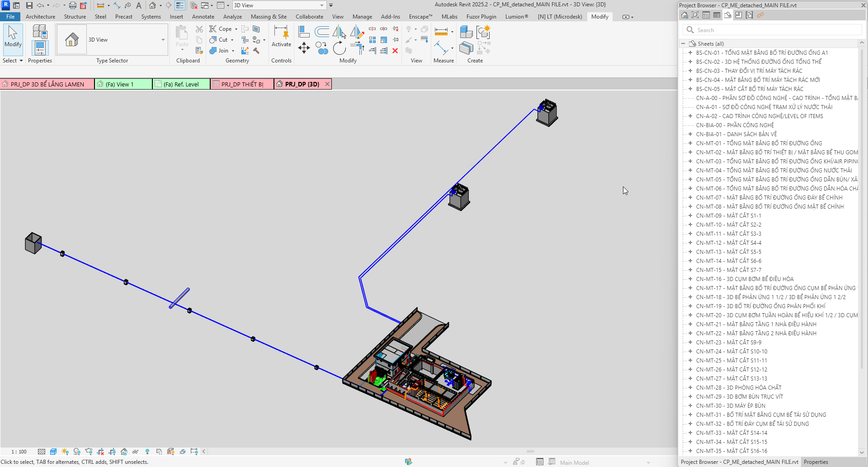Expand the Select panel dropdown
This screenshot has width=868, height=467.
click(12, 61)
